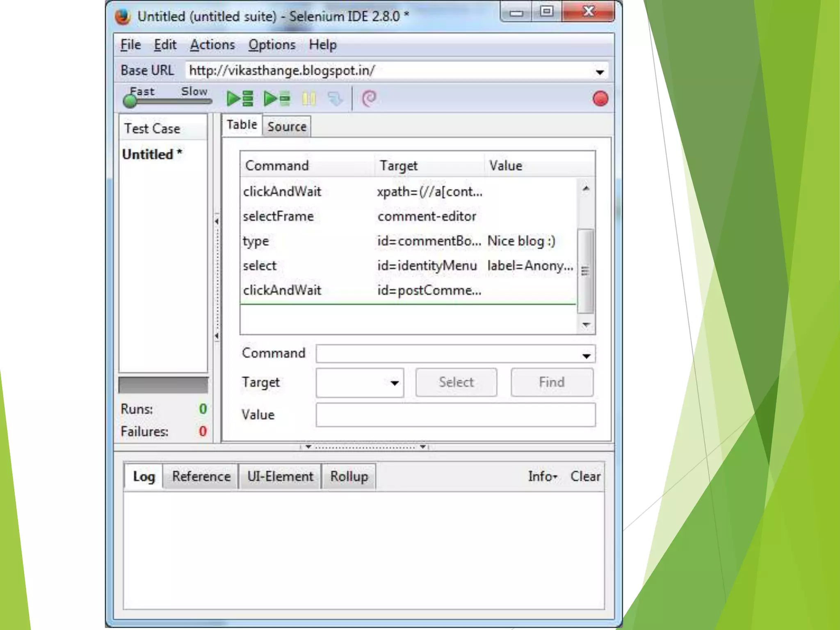Open the Target field dropdown arrow
Viewport: 840px width, 630px height.
tap(394, 383)
